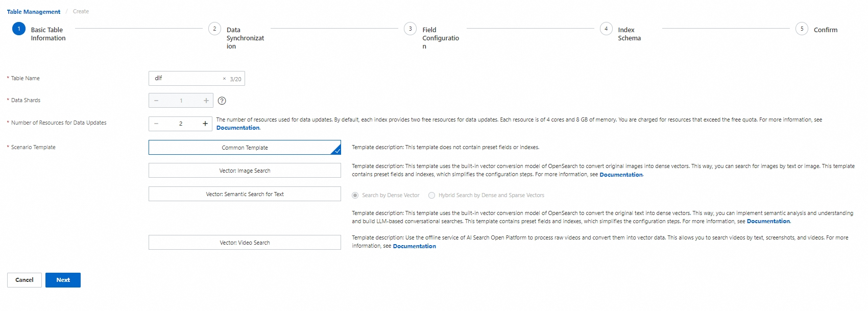Decrease the number of update resources
The height and width of the screenshot is (311, 868).
click(156, 124)
